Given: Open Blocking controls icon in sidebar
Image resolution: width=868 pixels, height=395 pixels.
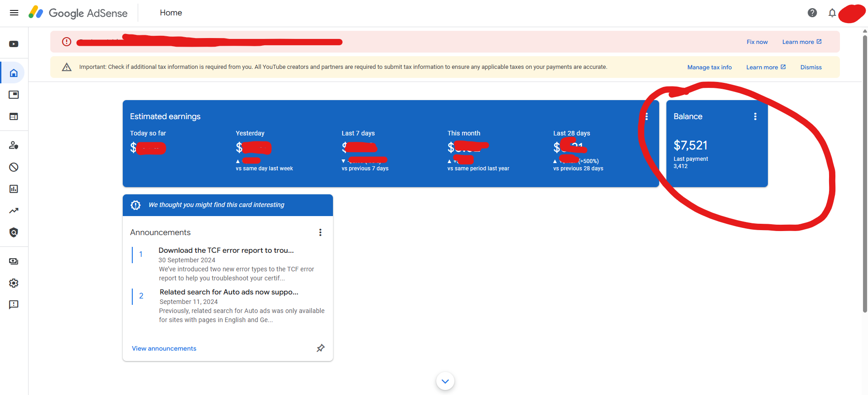Looking at the screenshot, I should (14, 167).
